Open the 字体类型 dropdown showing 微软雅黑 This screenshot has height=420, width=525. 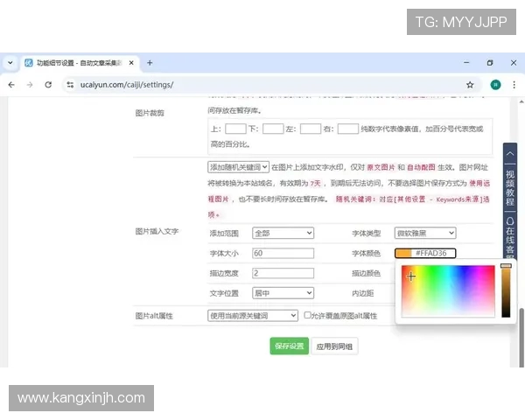425,233
